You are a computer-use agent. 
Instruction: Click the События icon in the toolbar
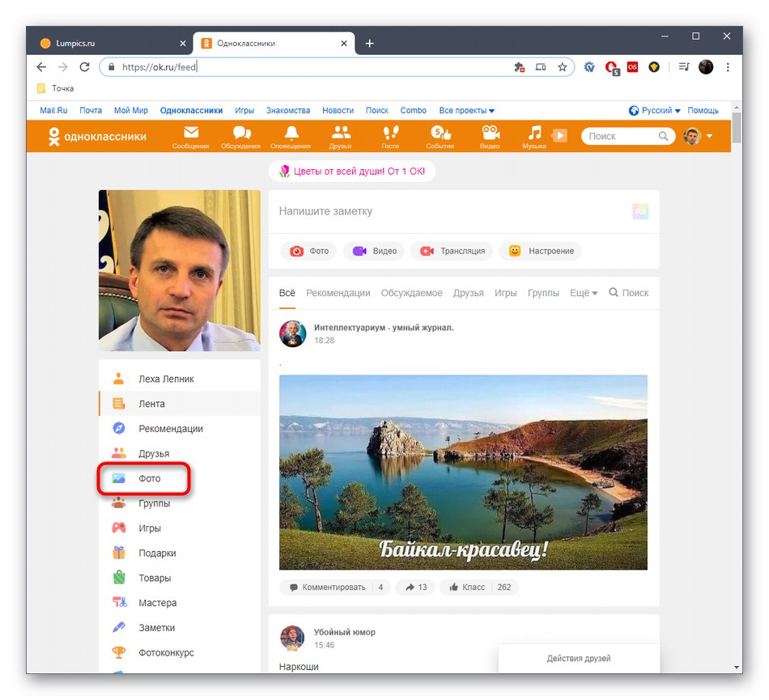click(x=440, y=136)
